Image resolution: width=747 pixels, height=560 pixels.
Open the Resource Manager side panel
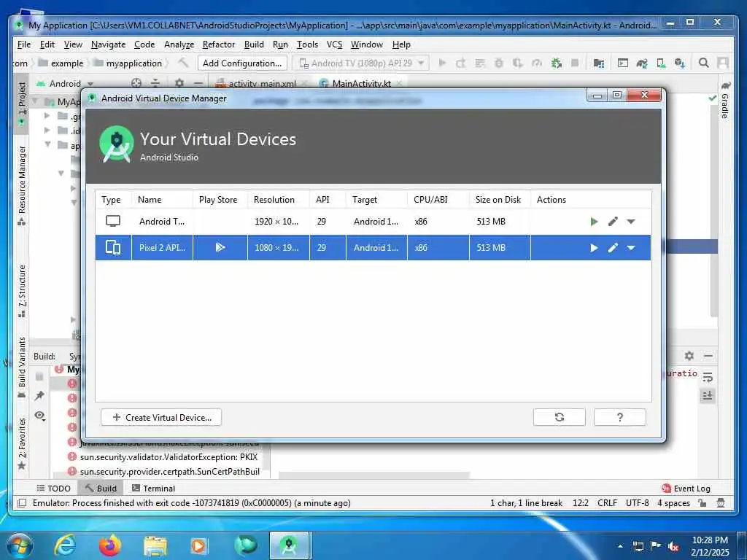click(21, 184)
